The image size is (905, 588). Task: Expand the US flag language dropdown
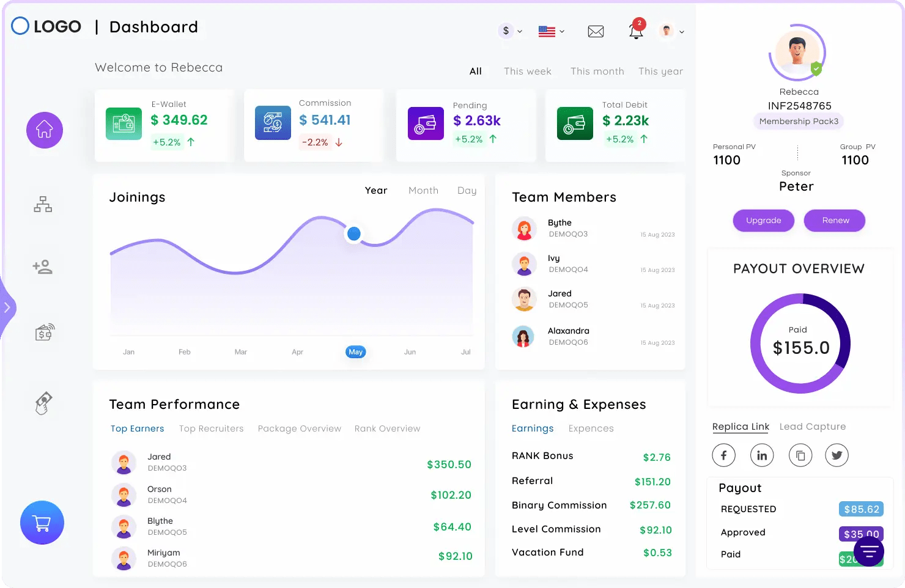(x=552, y=31)
